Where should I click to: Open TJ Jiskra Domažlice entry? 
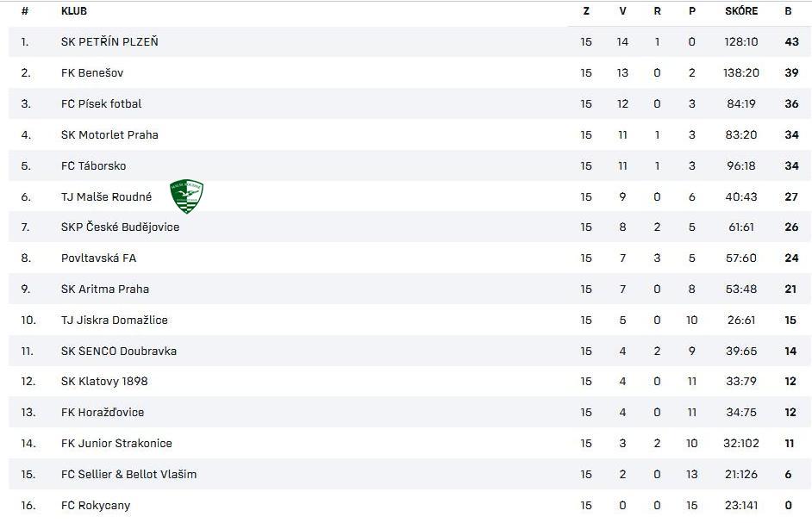coord(115,320)
